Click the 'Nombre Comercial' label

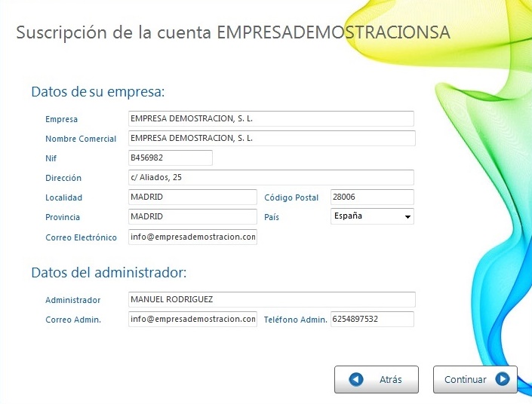pyautogui.click(x=81, y=139)
